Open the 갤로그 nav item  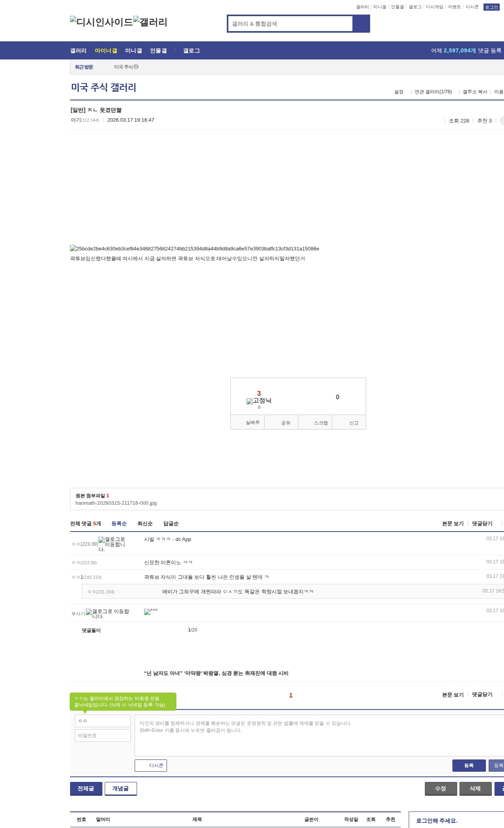(191, 50)
